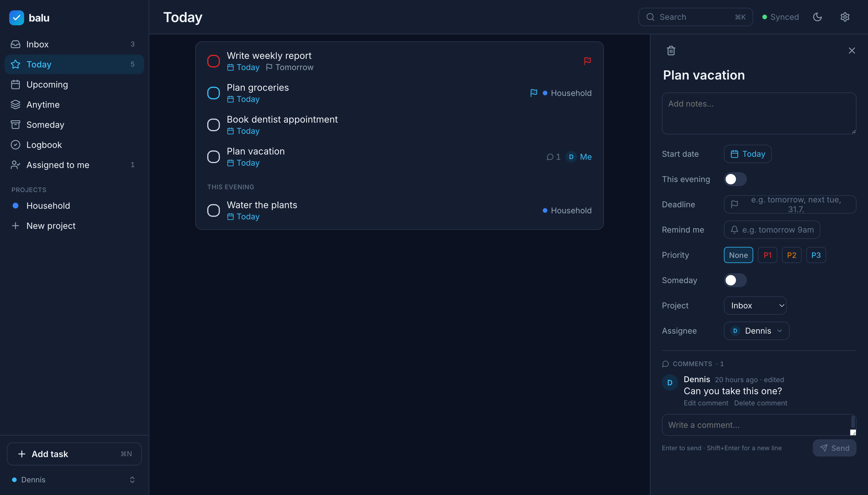Enable the This evening toggle
The width and height of the screenshot is (868, 495).
click(x=735, y=179)
